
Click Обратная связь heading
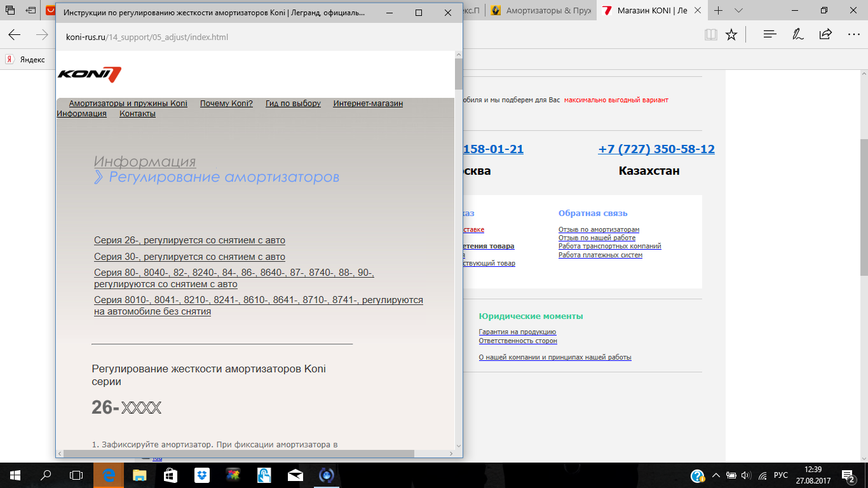(x=593, y=213)
